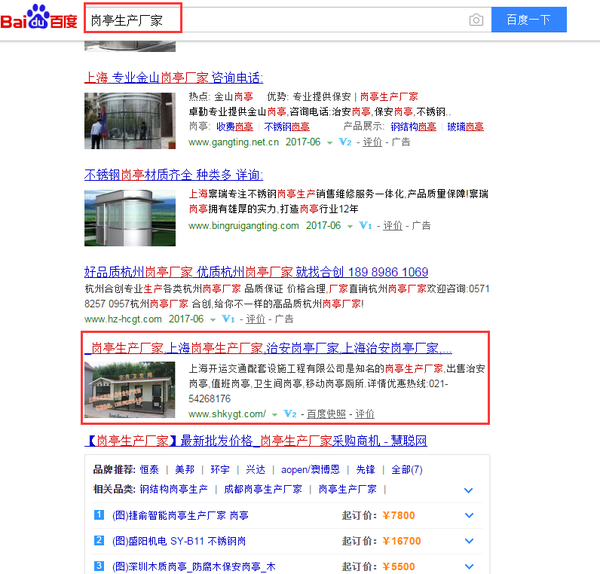Open 不锈钢岗亭材质齐全 种类多 result
Image resolution: width=600 pixels, height=574 pixels.
click(x=173, y=175)
